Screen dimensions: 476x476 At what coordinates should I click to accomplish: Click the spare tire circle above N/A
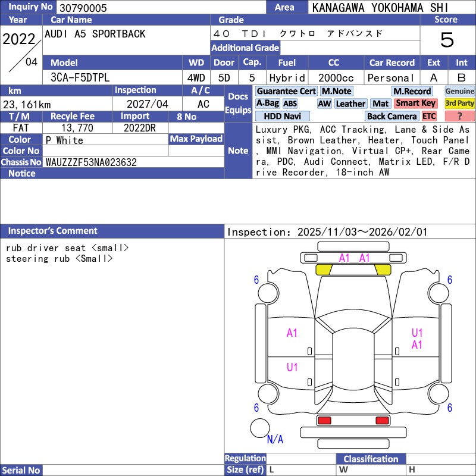(259, 428)
